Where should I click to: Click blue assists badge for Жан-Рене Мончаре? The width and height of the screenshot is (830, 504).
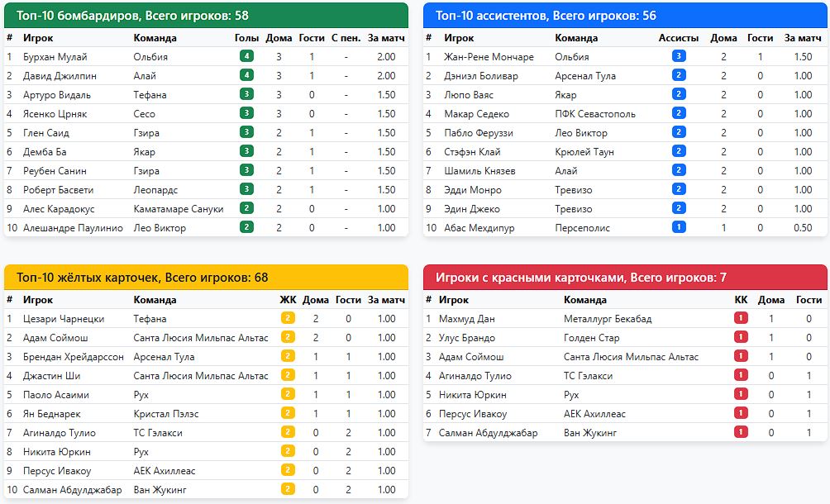(679, 56)
